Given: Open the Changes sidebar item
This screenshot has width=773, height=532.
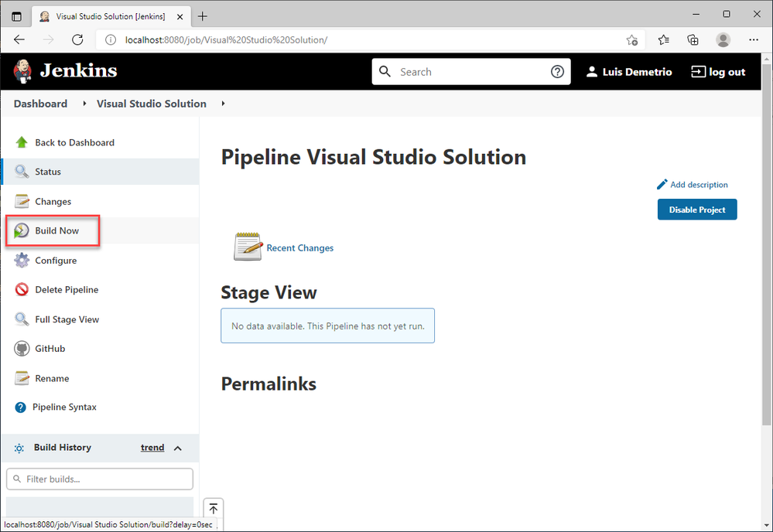Looking at the screenshot, I should coord(100,201).
